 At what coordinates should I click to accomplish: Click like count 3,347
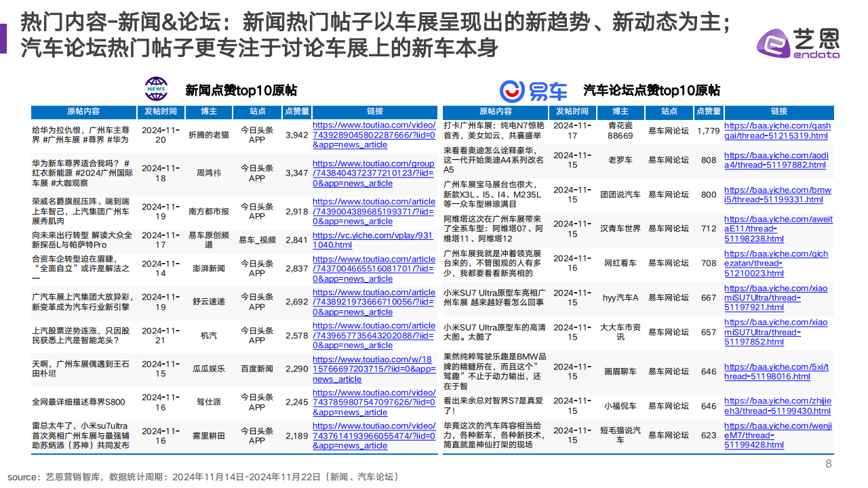(297, 174)
